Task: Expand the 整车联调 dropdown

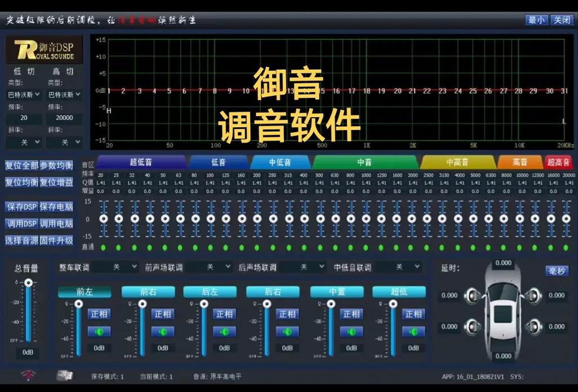Action: point(115,267)
